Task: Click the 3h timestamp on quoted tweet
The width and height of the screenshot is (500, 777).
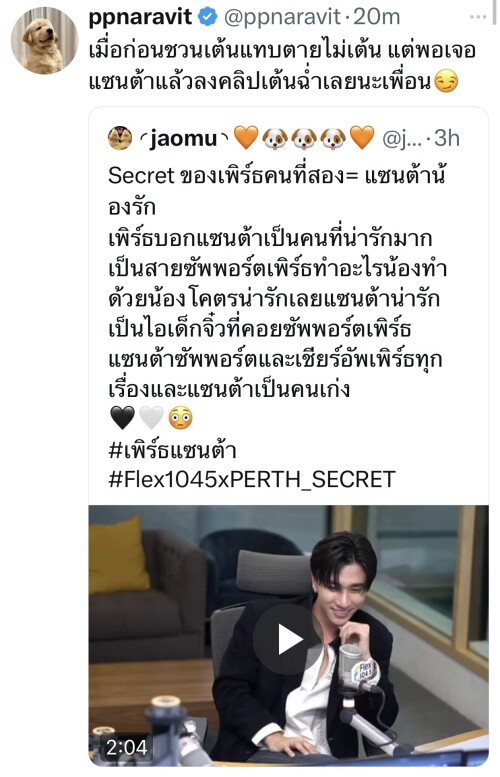Action: coord(447,139)
